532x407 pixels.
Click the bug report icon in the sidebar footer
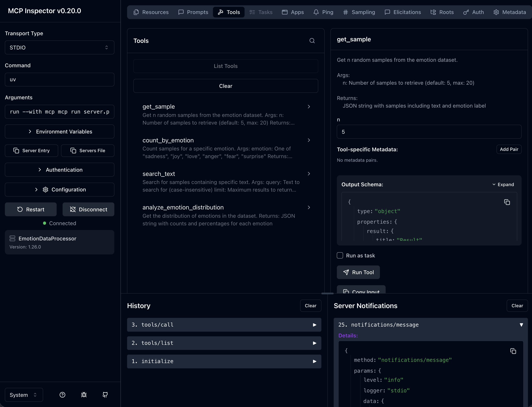pos(84,395)
